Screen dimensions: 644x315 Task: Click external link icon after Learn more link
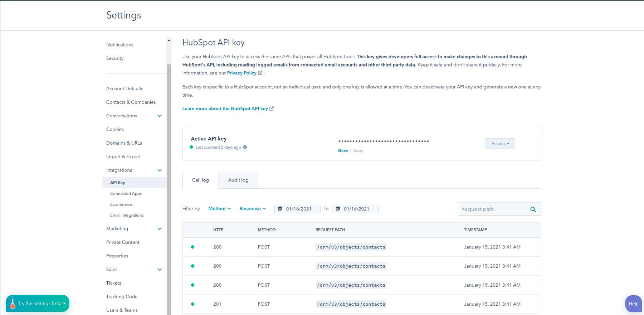click(272, 108)
